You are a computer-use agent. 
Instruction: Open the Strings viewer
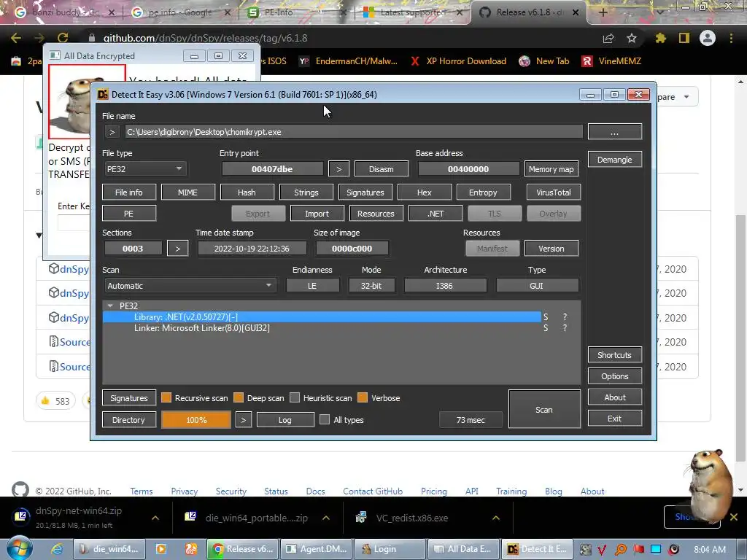click(x=306, y=192)
